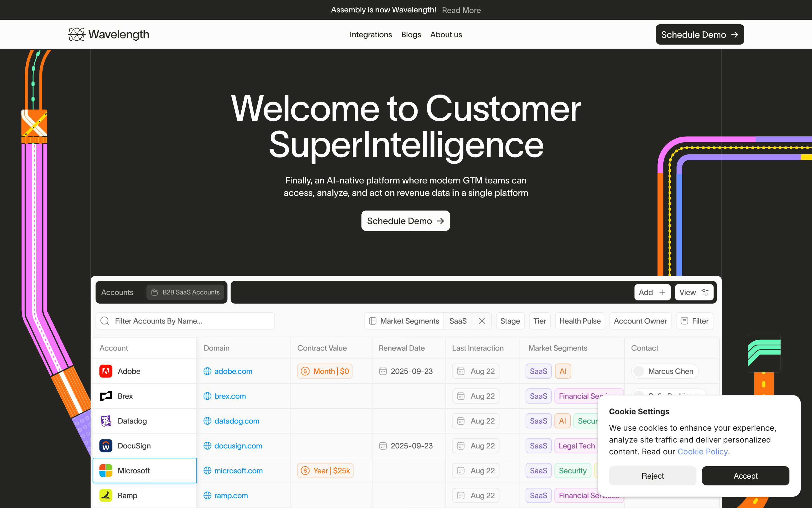Viewport: 812px width, 508px height.
Task: Click the globe icon beside adobe.com
Action: coord(207,371)
